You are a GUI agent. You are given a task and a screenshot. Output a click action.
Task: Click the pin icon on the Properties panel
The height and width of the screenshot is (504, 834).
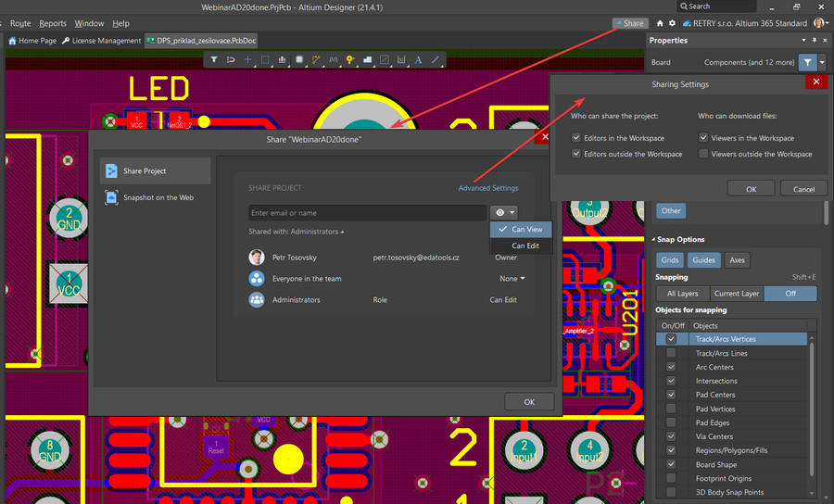pos(815,41)
